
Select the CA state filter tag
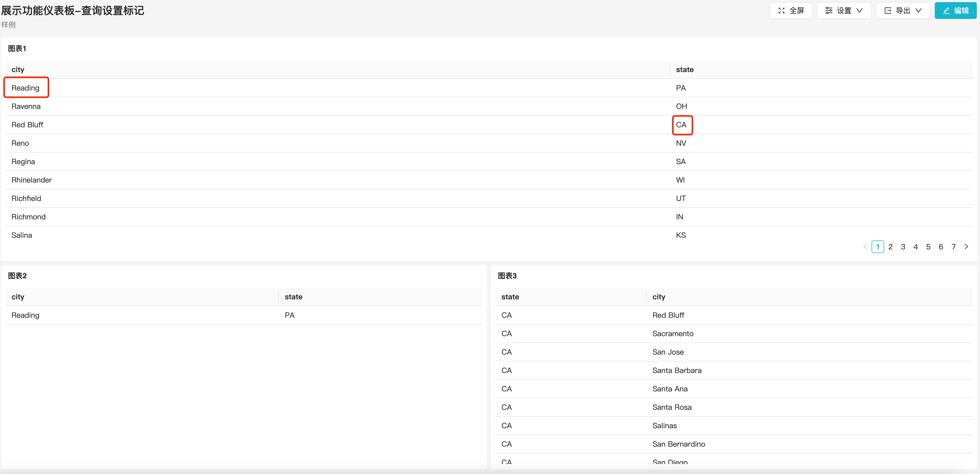click(x=681, y=124)
